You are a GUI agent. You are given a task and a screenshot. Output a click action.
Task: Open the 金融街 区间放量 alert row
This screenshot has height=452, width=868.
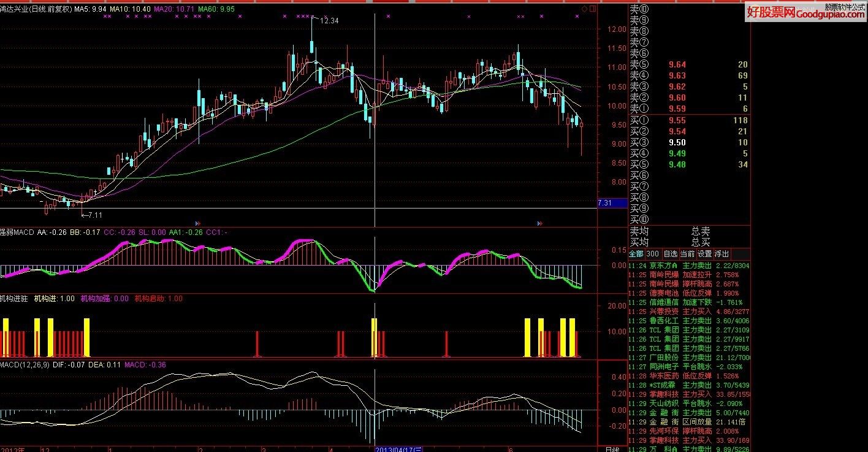click(690, 422)
